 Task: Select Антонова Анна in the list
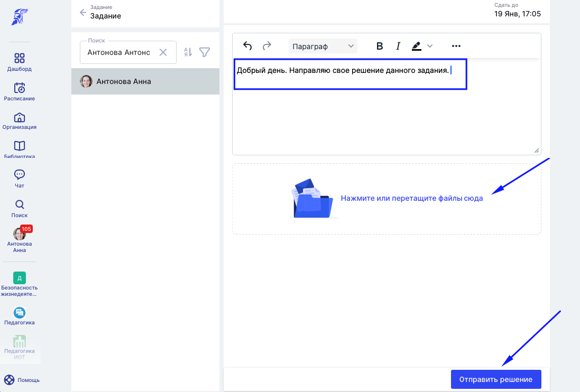tap(145, 81)
